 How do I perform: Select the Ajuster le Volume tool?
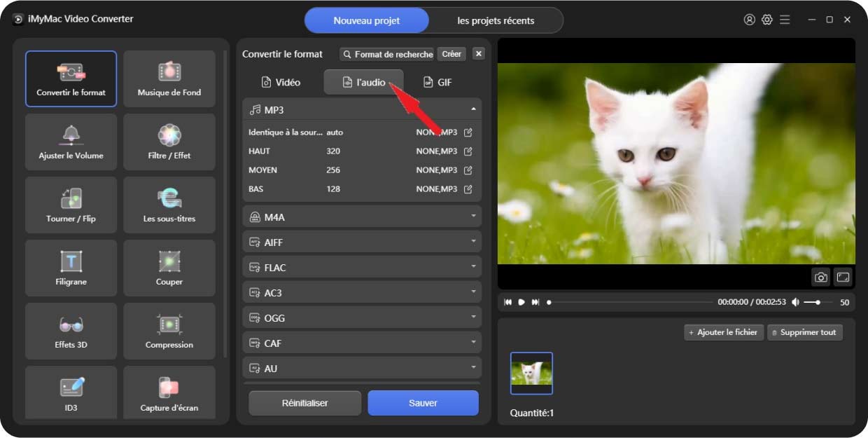coord(71,142)
